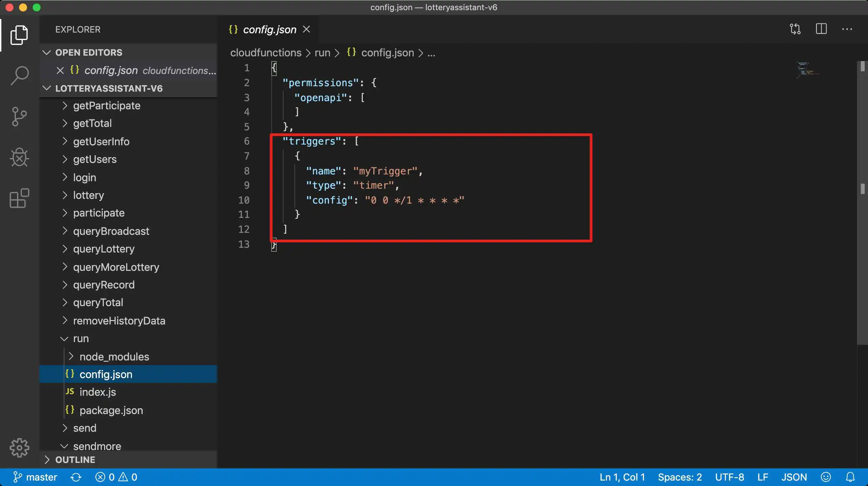Image resolution: width=868 pixels, height=486 pixels.
Task: Change the JSON language mode
Action: (794, 477)
